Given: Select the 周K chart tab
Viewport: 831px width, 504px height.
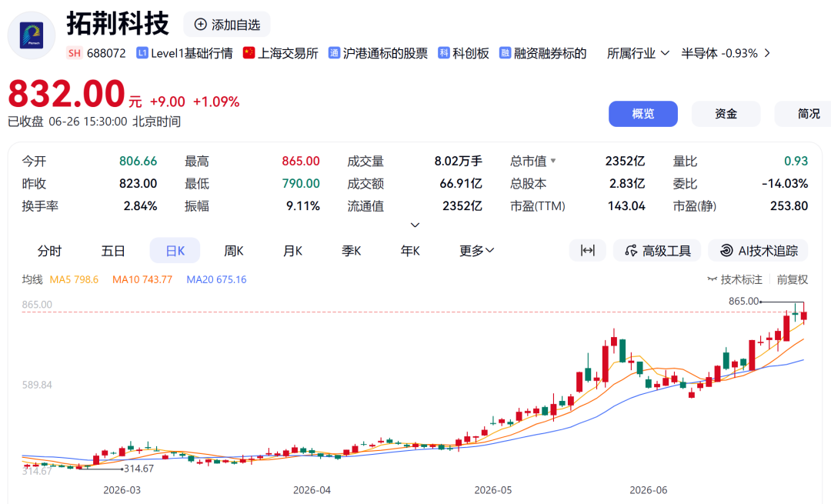Looking at the screenshot, I should click(x=234, y=251).
